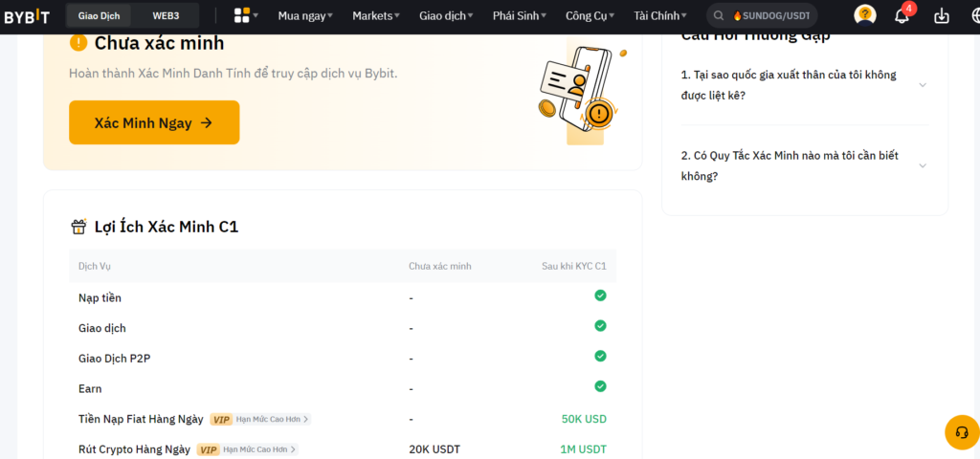Open the apps grid icon menu
The width and height of the screenshot is (980, 459).
242,15
